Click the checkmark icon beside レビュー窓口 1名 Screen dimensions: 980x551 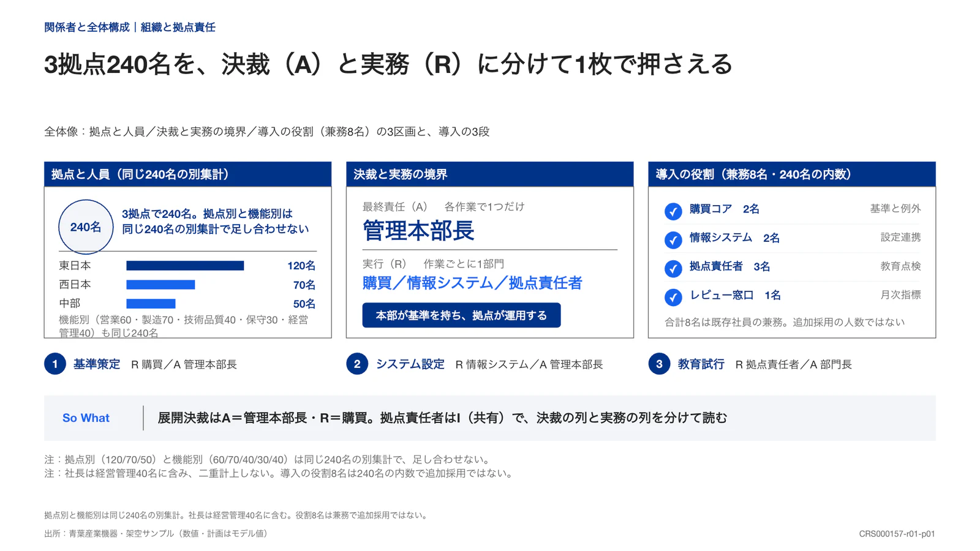pyautogui.click(x=673, y=298)
